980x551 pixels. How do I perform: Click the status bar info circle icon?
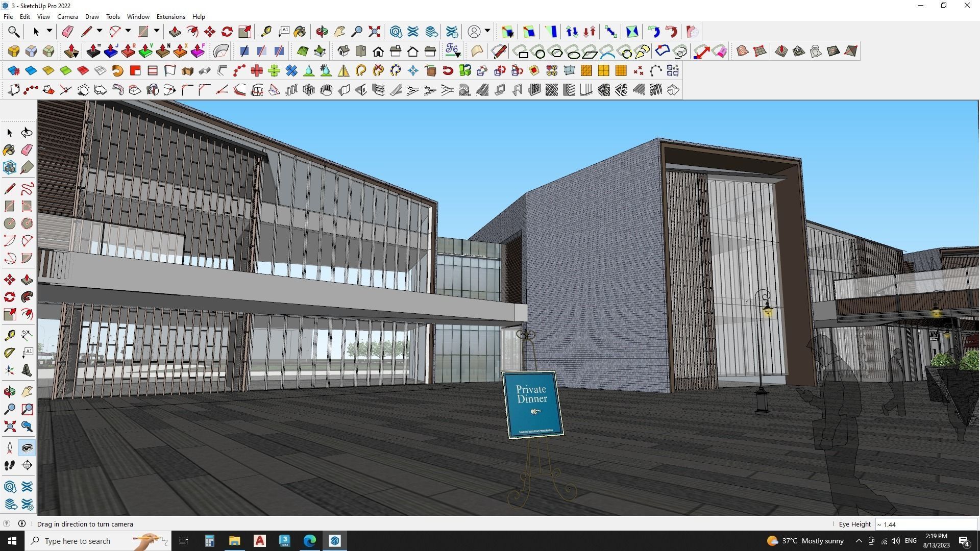(x=22, y=524)
